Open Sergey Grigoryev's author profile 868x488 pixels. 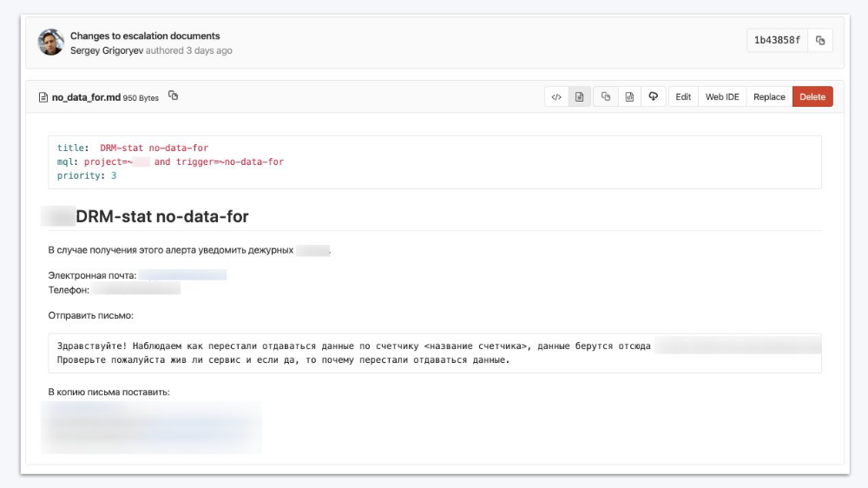click(107, 50)
